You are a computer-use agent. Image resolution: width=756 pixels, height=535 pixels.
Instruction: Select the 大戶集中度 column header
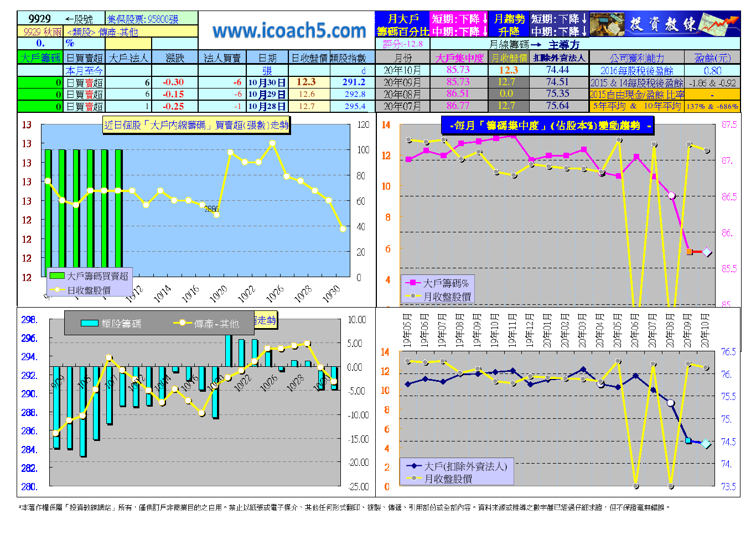459,58
